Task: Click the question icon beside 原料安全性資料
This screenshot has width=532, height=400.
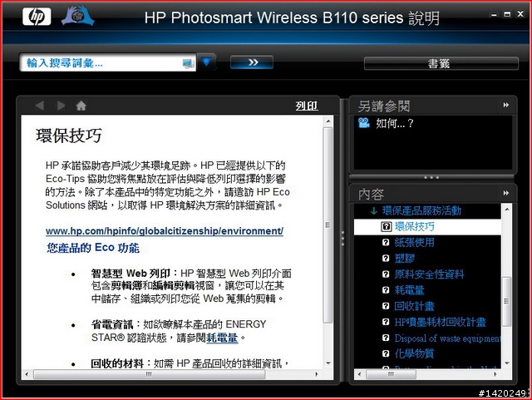Action: (386, 274)
